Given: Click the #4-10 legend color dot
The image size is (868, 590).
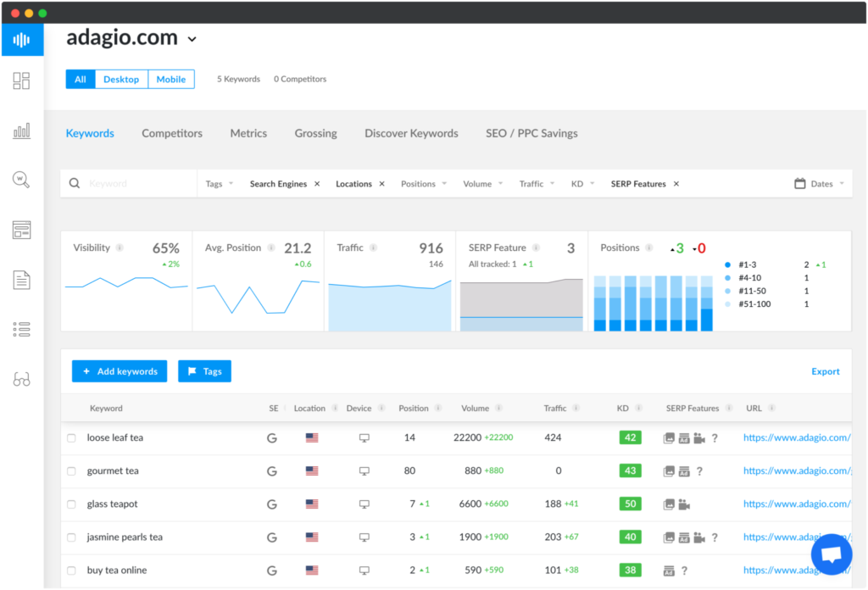Looking at the screenshot, I should pos(728,278).
